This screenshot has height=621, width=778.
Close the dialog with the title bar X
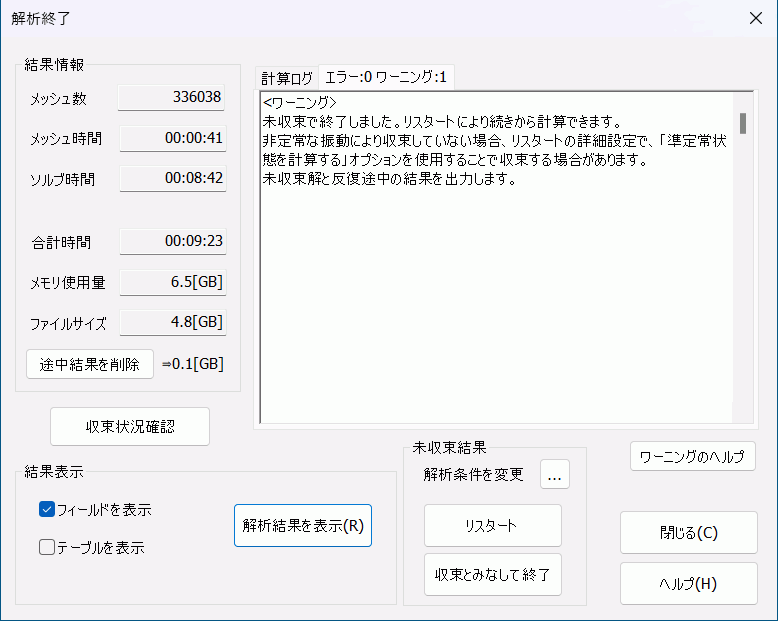tap(754, 18)
